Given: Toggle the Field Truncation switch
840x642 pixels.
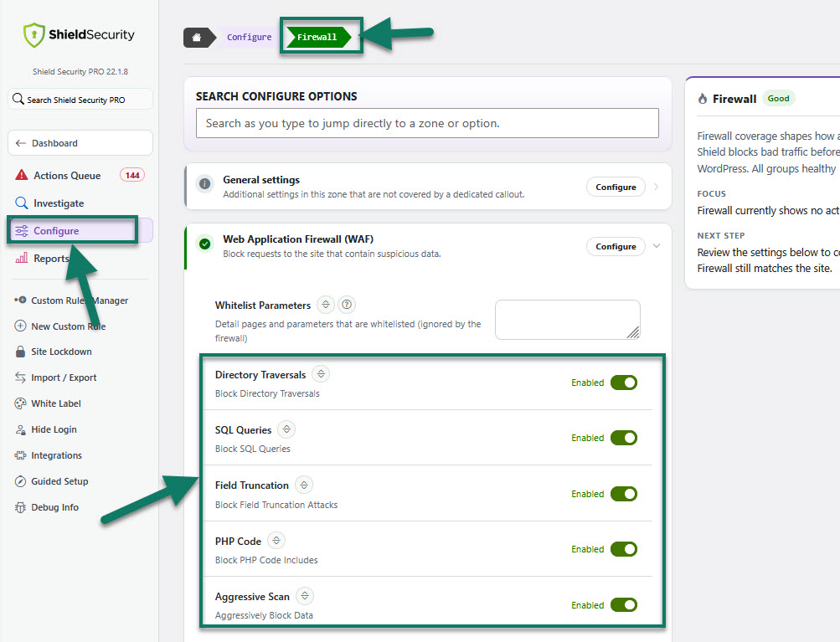Looking at the screenshot, I should tap(624, 493).
